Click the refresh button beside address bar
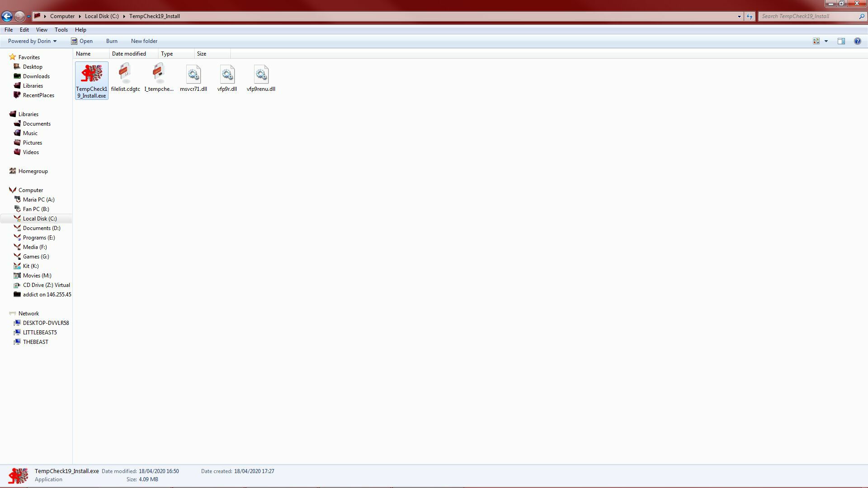Viewport: 868px width, 488px height. coord(750,16)
